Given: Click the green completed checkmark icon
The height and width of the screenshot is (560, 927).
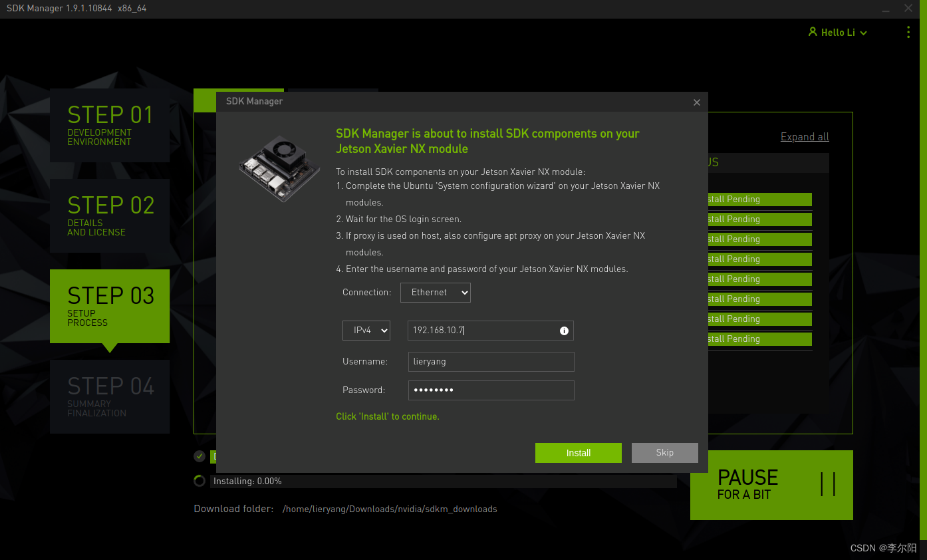Looking at the screenshot, I should coord(199,456).
